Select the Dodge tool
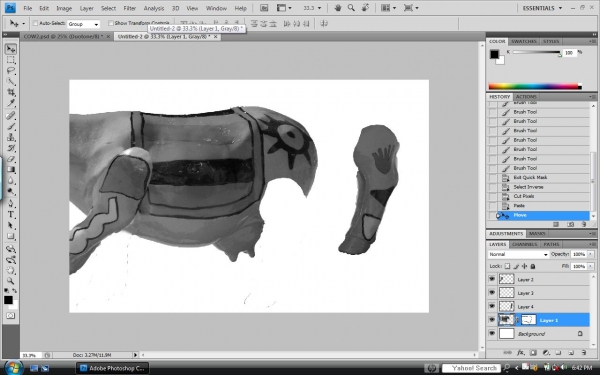Image resolution: width=600 pixels, height=375 pixels. tap(11, 191)
